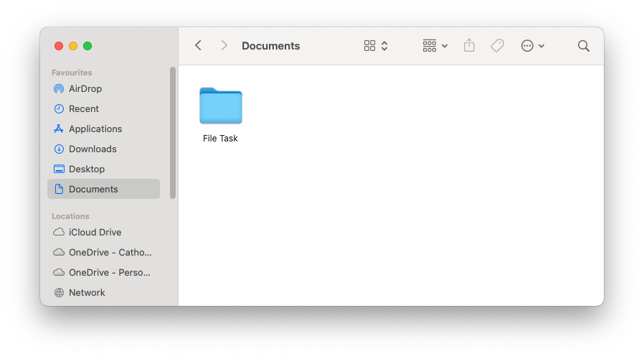Open Applications from the sidebar
The image size is (644, 359).
95,129
